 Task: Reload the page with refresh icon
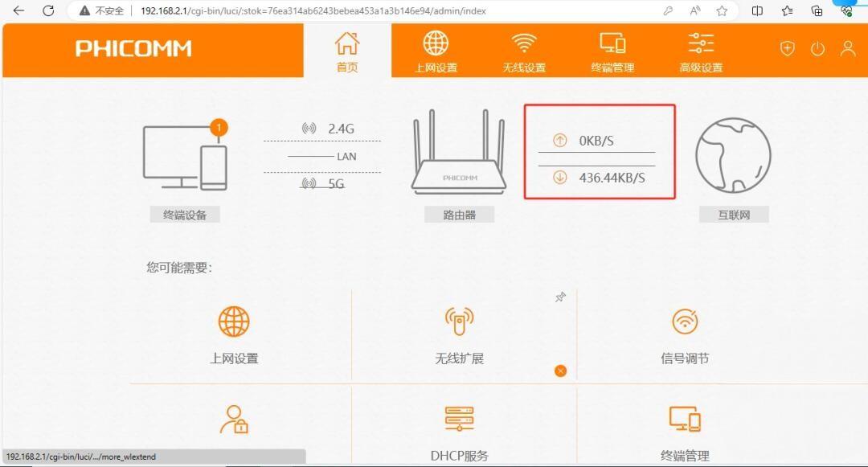[x=49, y=10]
